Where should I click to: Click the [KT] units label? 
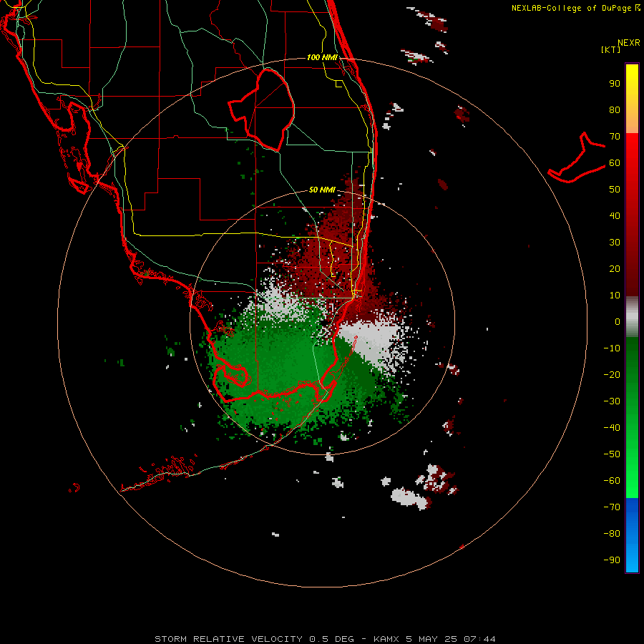611,49
